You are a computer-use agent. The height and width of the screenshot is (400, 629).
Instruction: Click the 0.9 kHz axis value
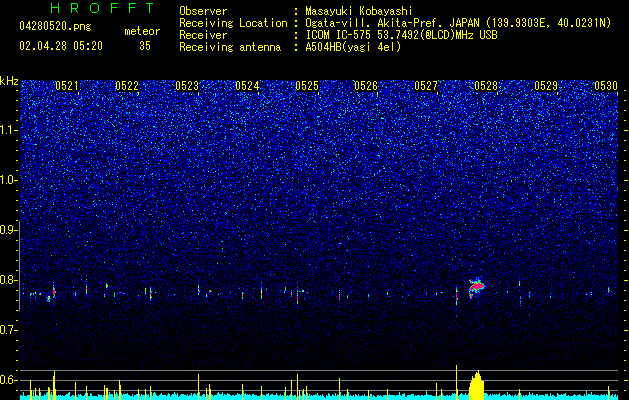pos(9,230)
